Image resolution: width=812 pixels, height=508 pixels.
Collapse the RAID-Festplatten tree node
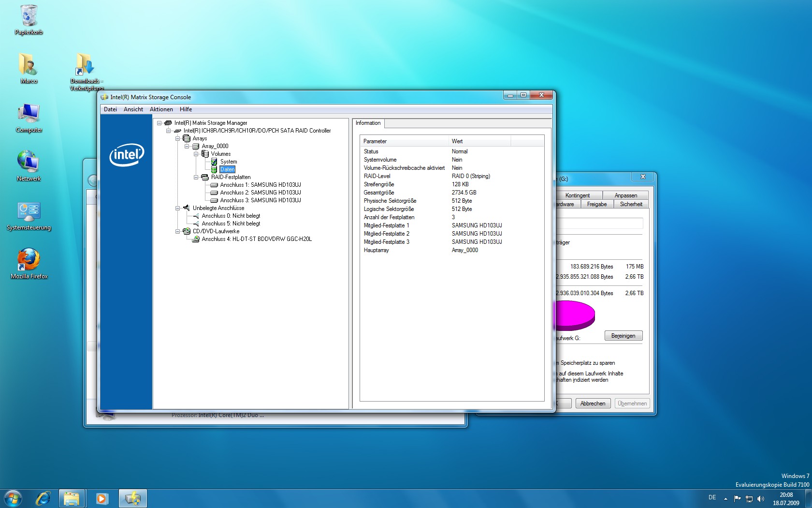tap(196, 177)
